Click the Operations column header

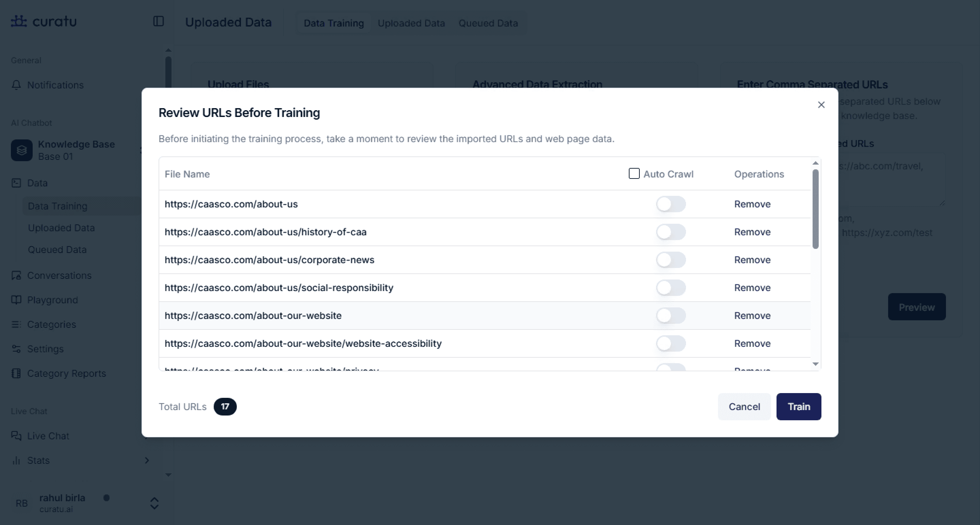tap(759, 174)
